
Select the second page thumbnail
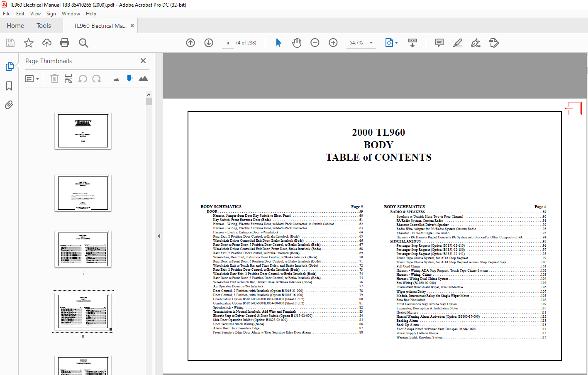coord(83,193)
